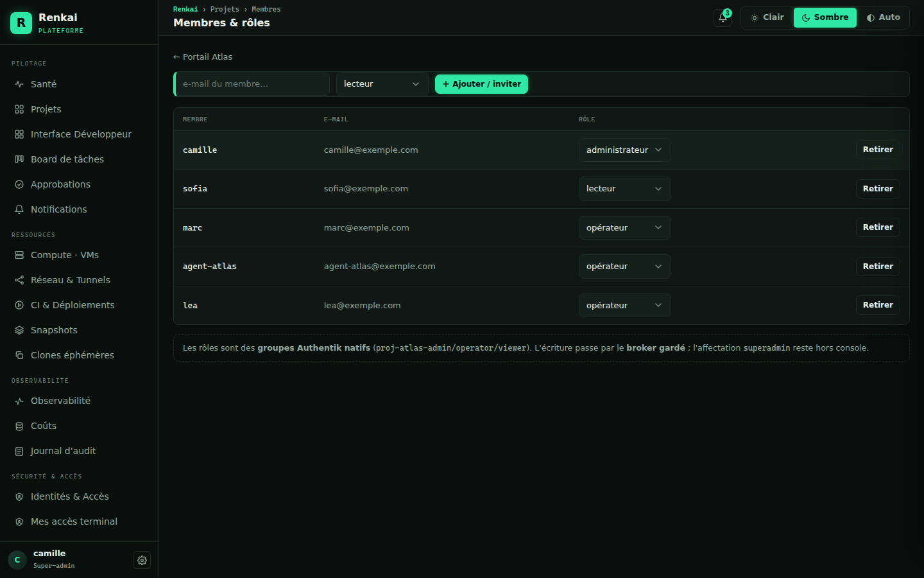Expand marc's role selector
The width and height of the screenshot is (924, 578).
tap(625, 227)
